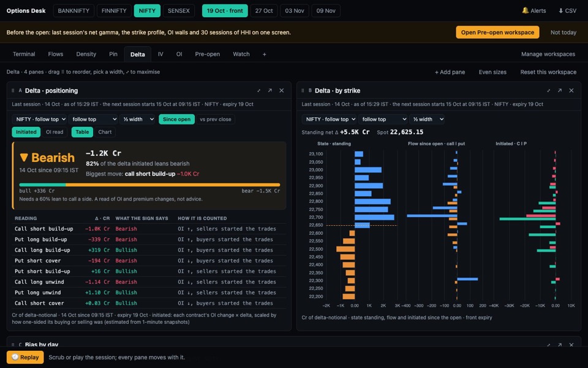The image size is (588, 368).
Task: Click Reset this workspace
Action: coord(548,72)
